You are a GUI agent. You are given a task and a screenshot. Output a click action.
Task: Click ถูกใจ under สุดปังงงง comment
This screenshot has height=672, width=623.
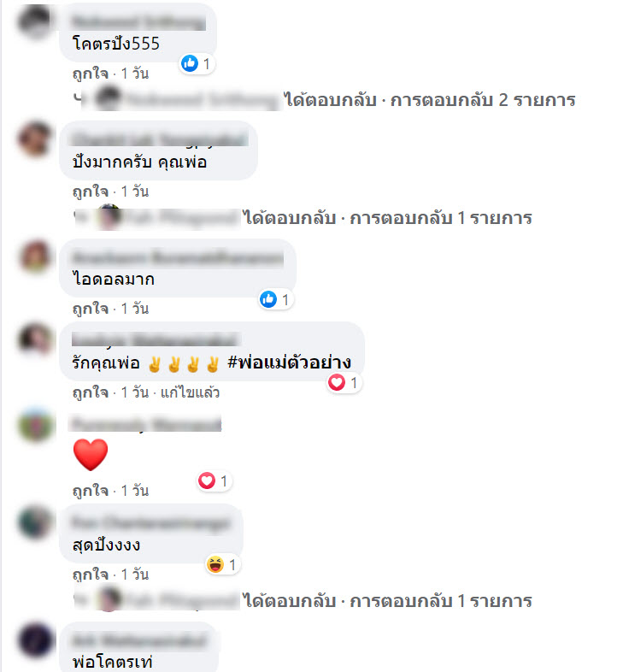tap(91, 575)
